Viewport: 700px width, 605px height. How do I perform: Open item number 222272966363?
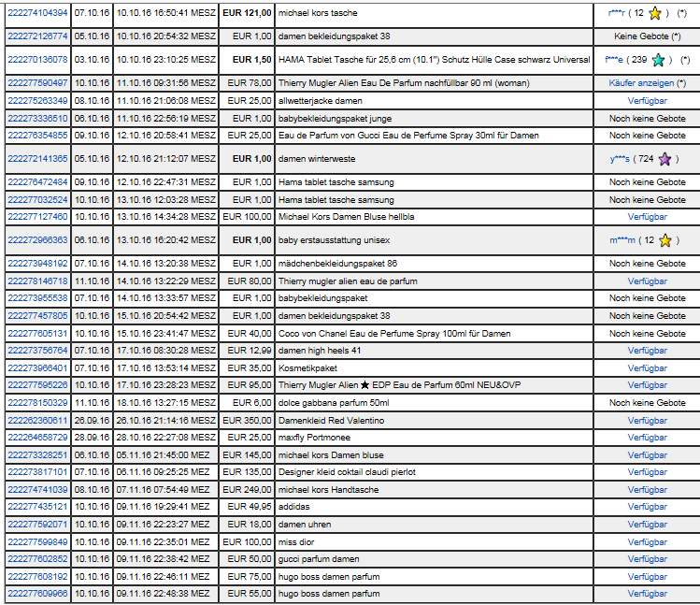(x=37, y=240)
